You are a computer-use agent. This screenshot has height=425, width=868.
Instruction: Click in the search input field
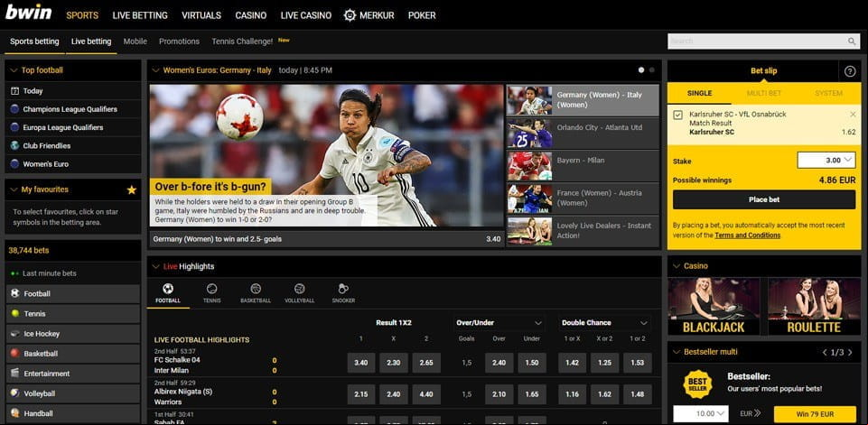(x=757, y=41)
